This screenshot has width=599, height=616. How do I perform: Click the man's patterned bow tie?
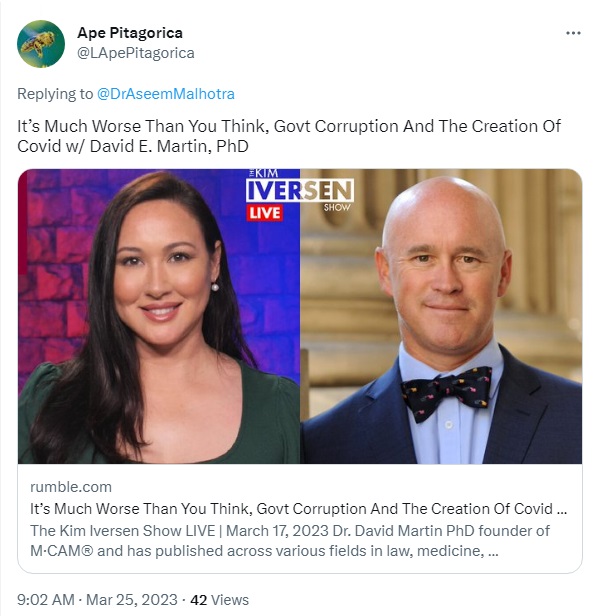447,392
